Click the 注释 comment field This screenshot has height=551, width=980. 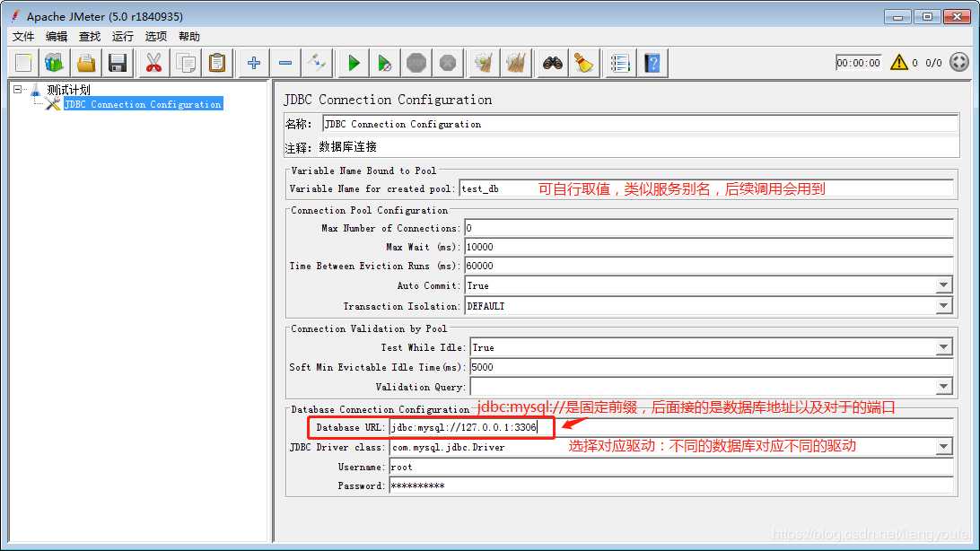pyautogui.click(x=637, y=147)
